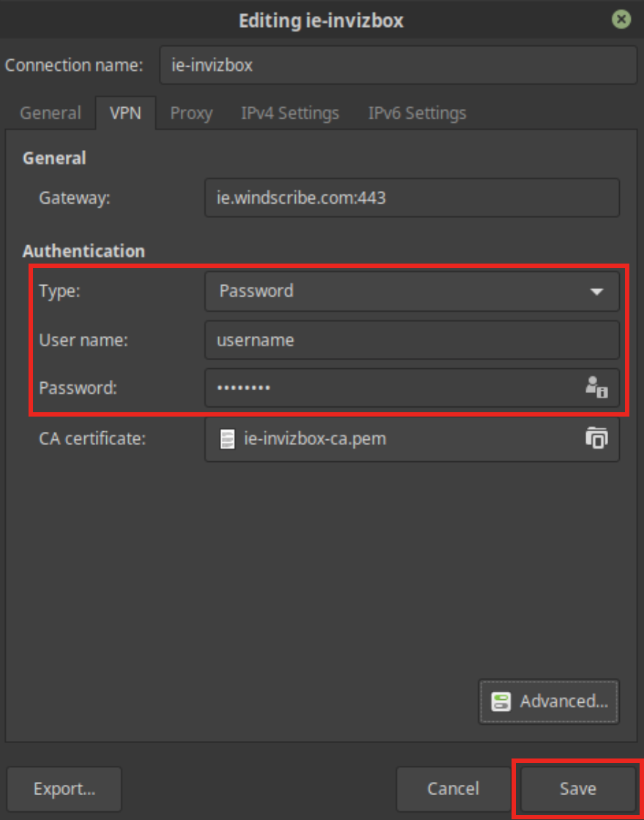Click into the Password field
The image size is (644, 820).
388,387
